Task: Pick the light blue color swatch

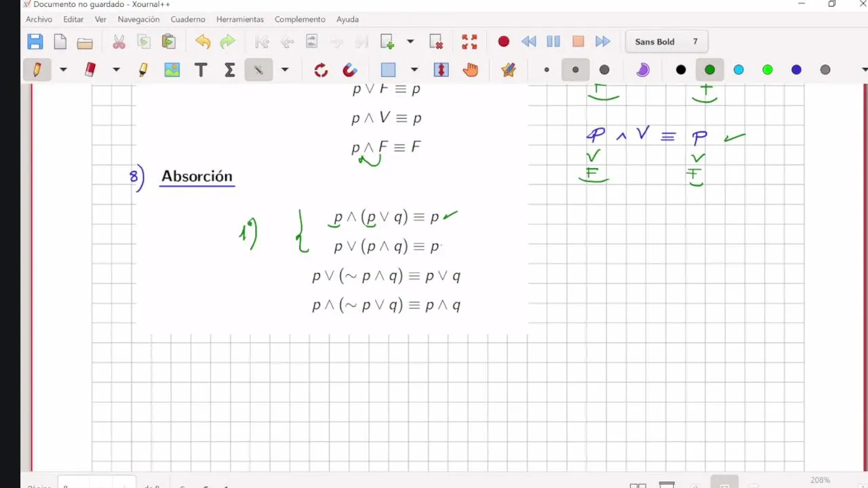Action: click(x=738, y=70)
